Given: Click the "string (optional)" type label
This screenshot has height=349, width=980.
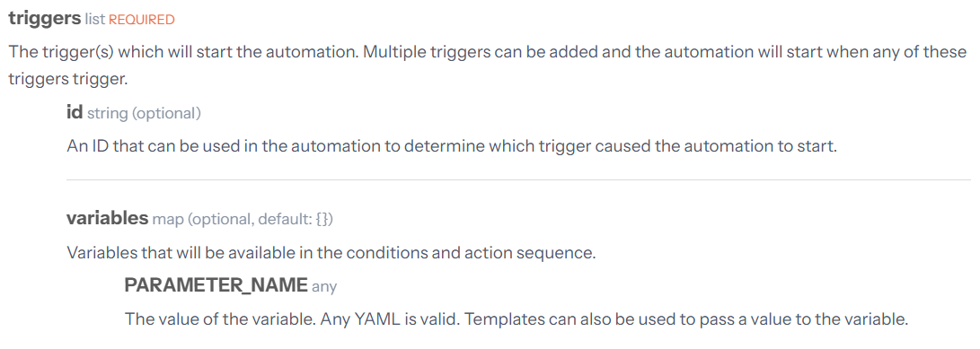Looking at the screenshot, I should (144, 114).
